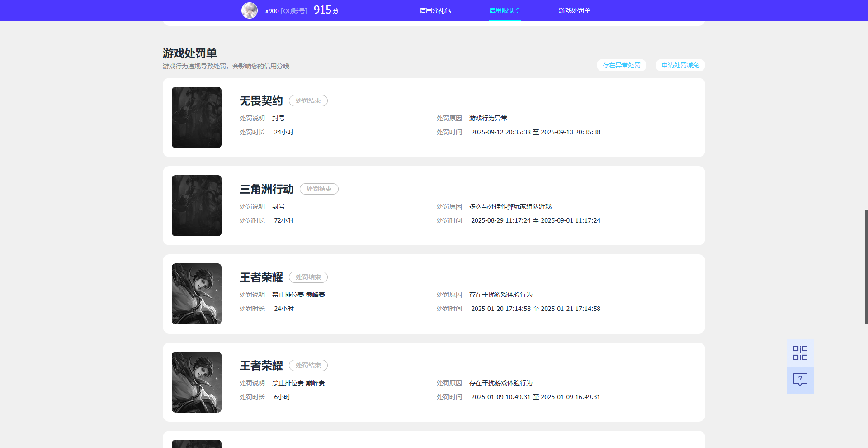
Task: Click the 三角洲行动 title
Action: (267, 189)
